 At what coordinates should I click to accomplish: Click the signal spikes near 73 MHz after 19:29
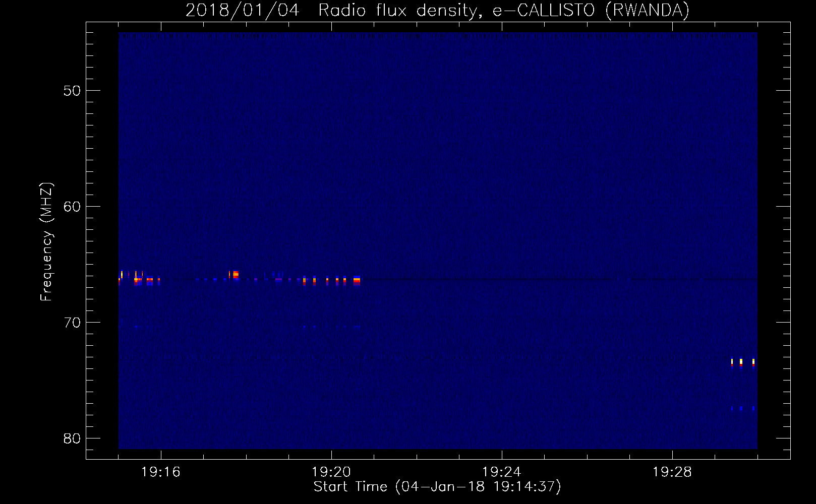coord(742,363)
